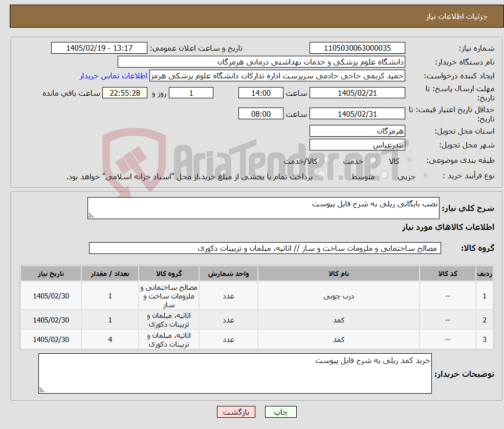504x429 pixels.
Task: Click the response deadline date 1405/02/21
Action: [x=357, y=93]
